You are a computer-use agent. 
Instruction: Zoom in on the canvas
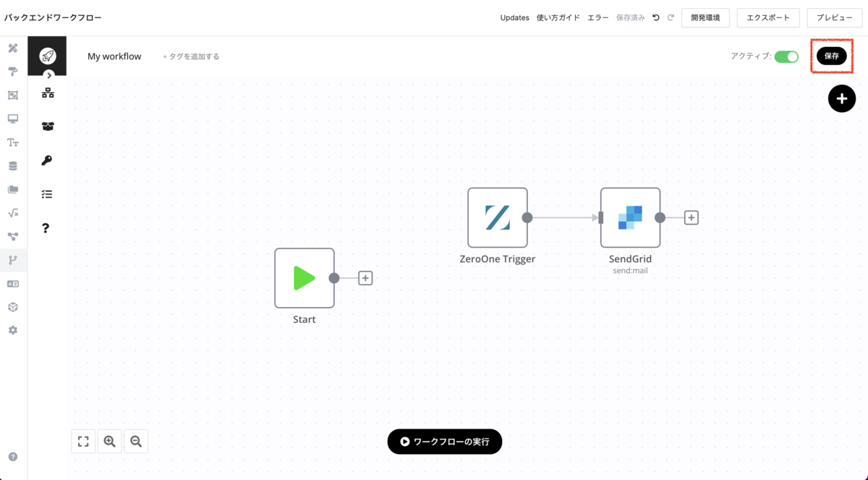110,442
